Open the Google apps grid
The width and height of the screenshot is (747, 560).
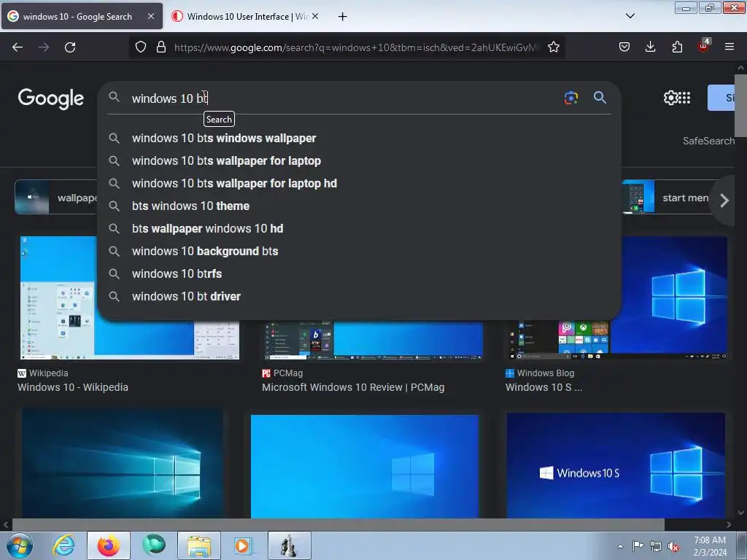pyautogui.click(x=684, y=98)
